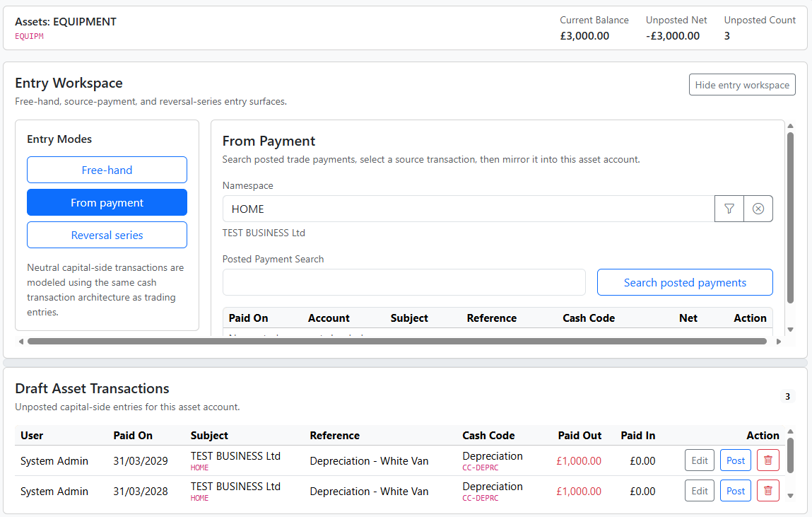
Task: Click the EQUIPM account code
Action: pos(29,36)
